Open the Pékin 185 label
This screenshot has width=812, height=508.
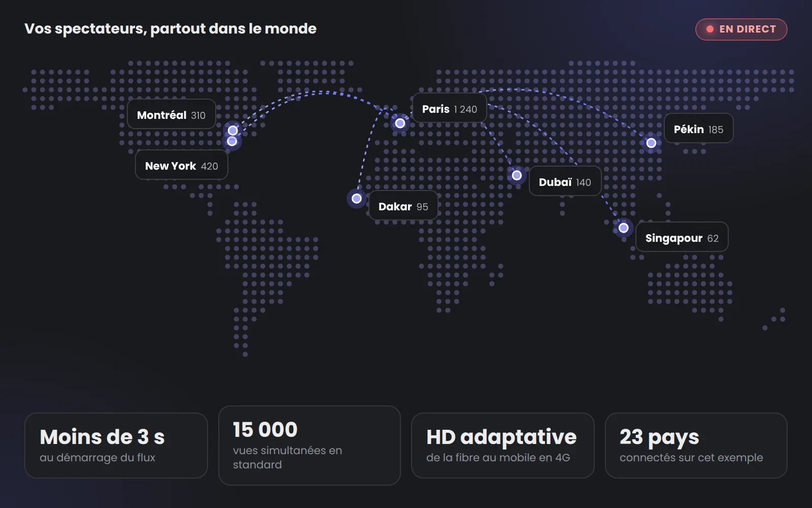[x=699, y=129]
